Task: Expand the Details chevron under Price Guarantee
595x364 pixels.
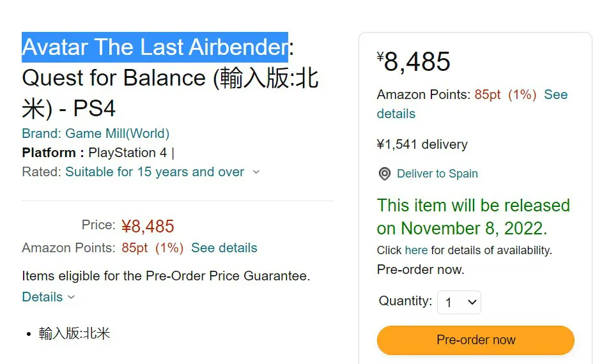Action: 71,298
